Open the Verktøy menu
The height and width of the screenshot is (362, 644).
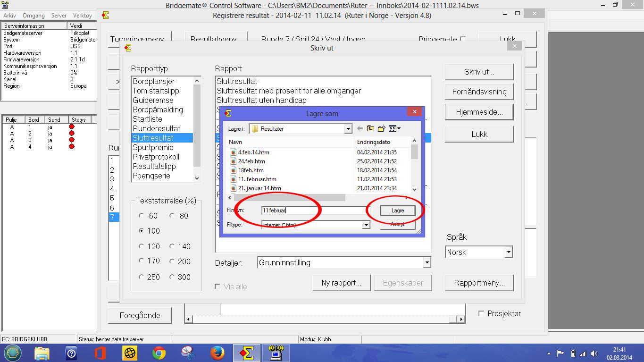(83, 16)
